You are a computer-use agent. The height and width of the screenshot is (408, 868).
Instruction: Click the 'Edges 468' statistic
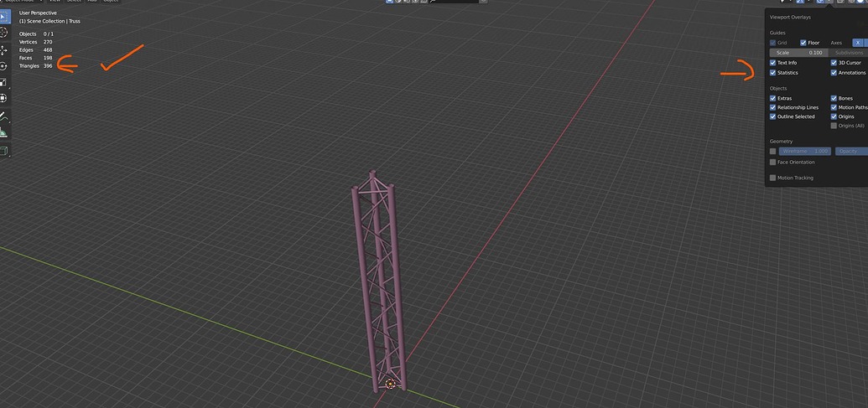click(x=36, y=49)
